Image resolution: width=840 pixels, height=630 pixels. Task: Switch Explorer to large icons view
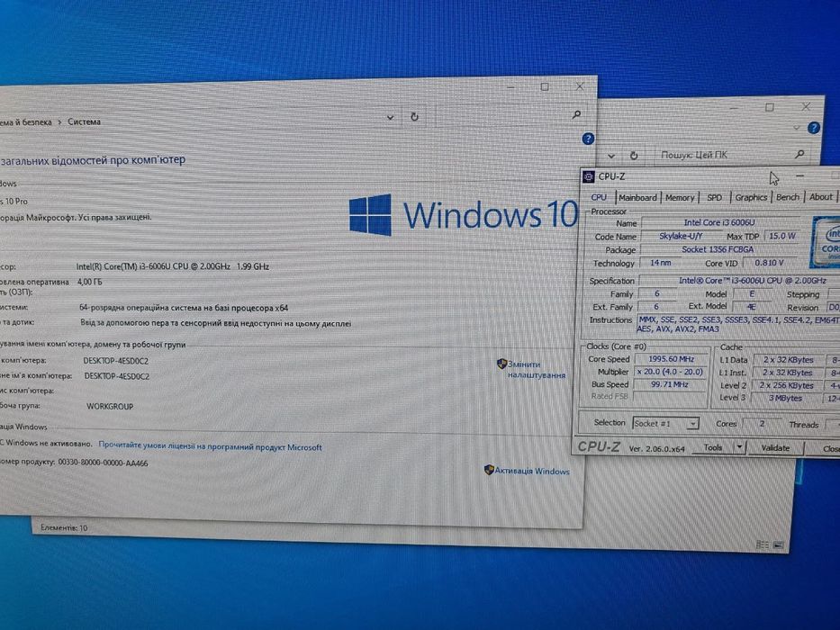tap(779, 544)
